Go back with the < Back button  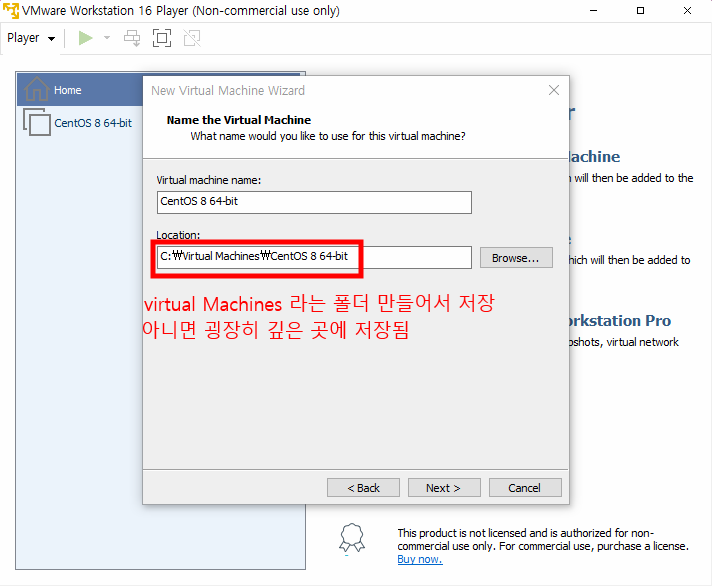point(363,488)
